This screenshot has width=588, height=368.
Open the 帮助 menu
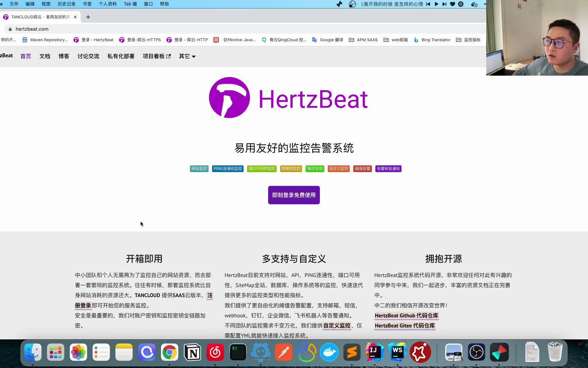(164, 4)
